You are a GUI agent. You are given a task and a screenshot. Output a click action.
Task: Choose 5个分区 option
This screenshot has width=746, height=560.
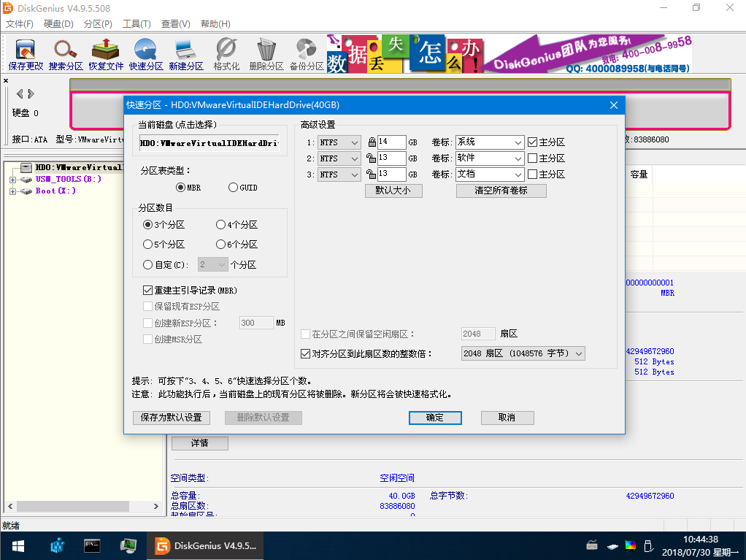(x=148, y=245)
